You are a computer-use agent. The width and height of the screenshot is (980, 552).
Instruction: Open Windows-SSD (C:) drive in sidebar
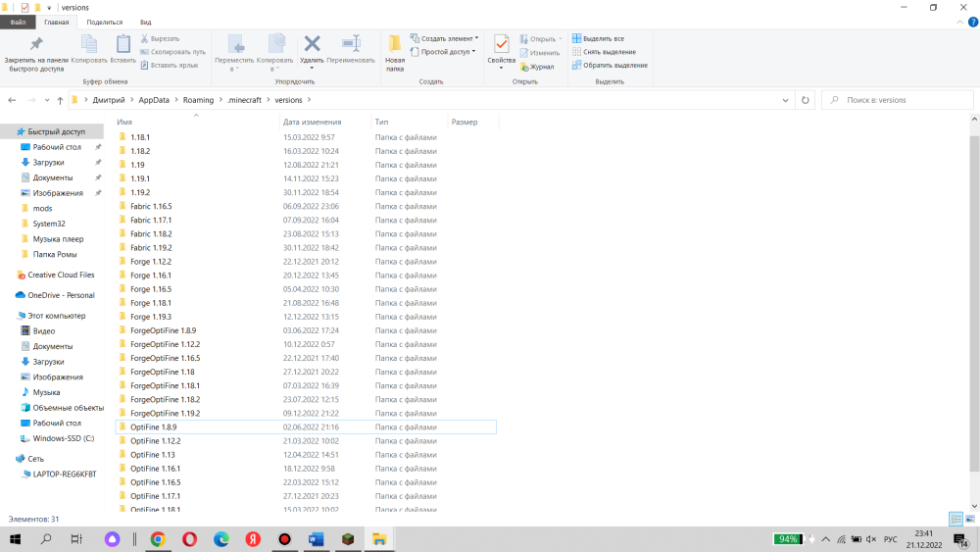(63, 438)
